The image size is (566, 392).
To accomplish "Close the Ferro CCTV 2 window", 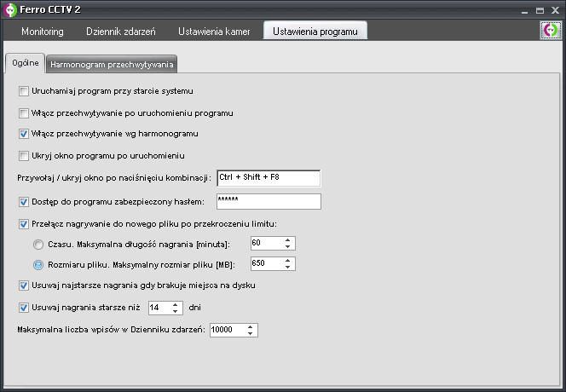I will pyautogui.click(x=555, y=10).
